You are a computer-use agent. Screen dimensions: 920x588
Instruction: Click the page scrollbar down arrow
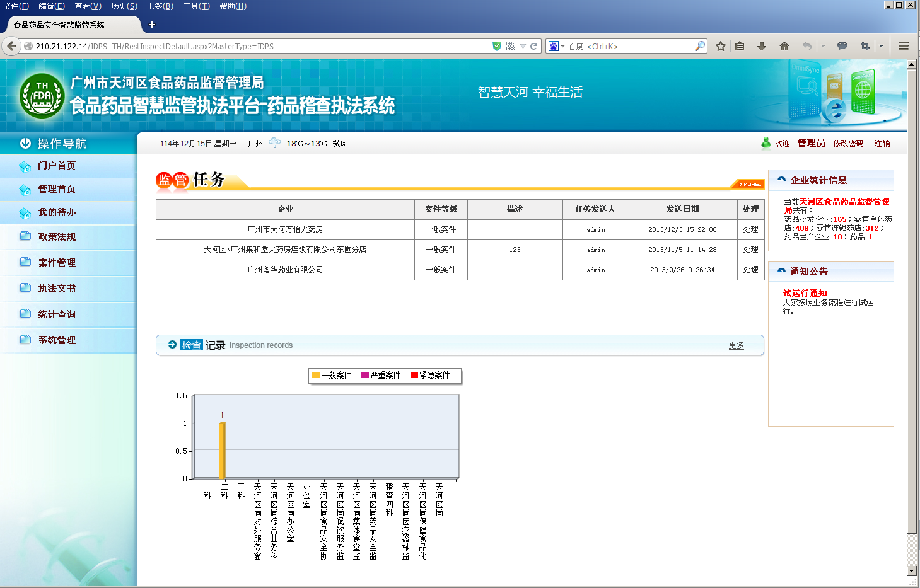(912, 571)
